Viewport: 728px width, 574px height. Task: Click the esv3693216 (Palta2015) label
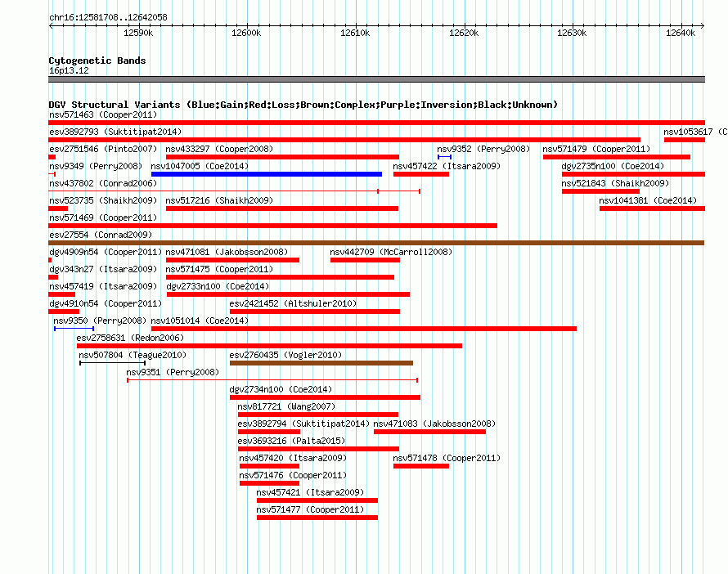click(291, 441)
